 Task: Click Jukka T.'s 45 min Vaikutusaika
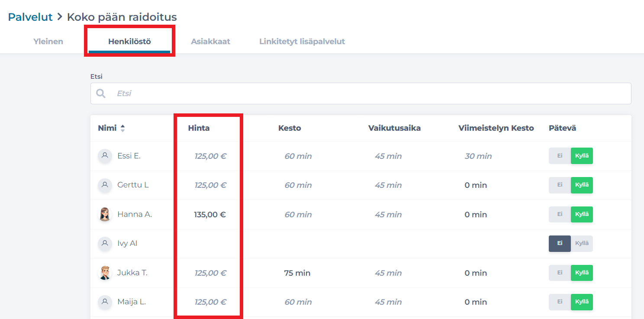388,273
